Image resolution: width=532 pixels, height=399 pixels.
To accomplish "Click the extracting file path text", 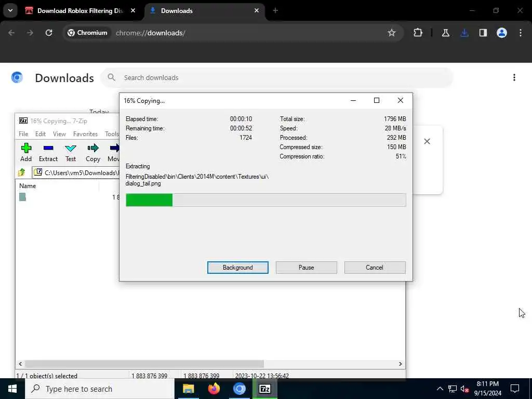I will (x=197, y=180).
